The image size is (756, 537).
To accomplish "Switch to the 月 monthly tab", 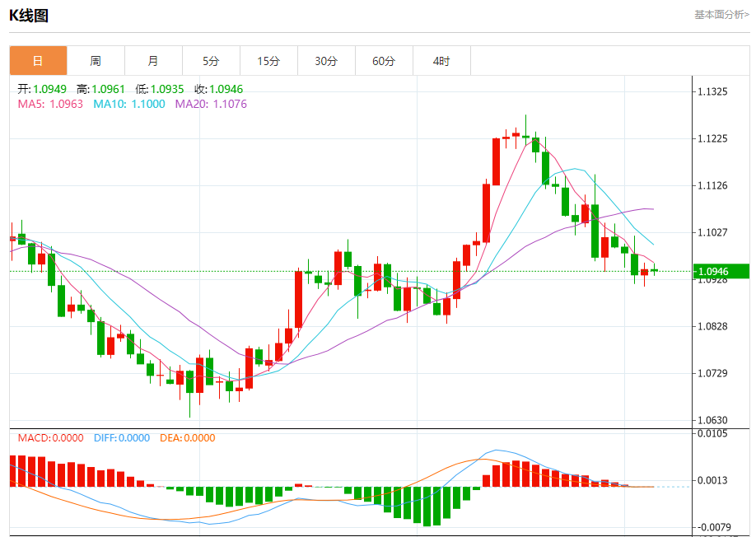I will (153, 61).
